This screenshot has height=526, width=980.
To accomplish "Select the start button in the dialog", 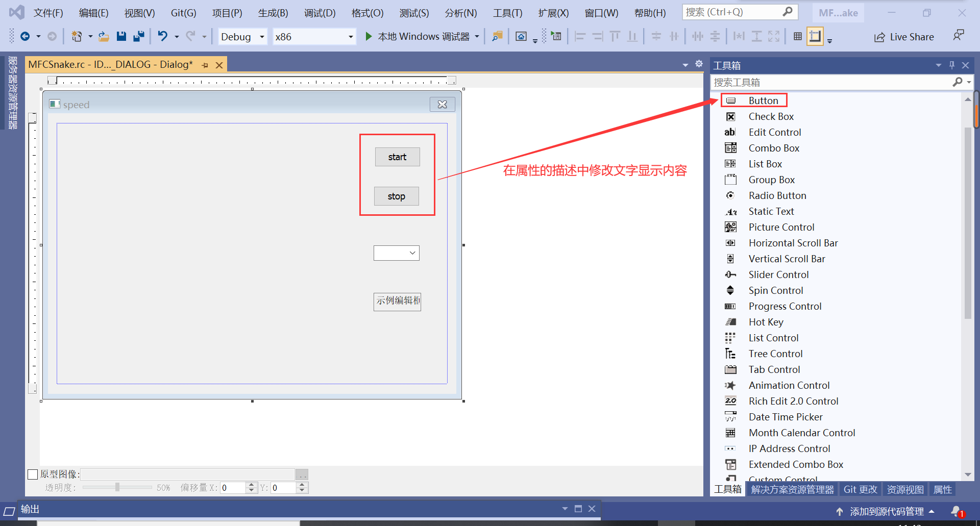I will tap(398, 157).
